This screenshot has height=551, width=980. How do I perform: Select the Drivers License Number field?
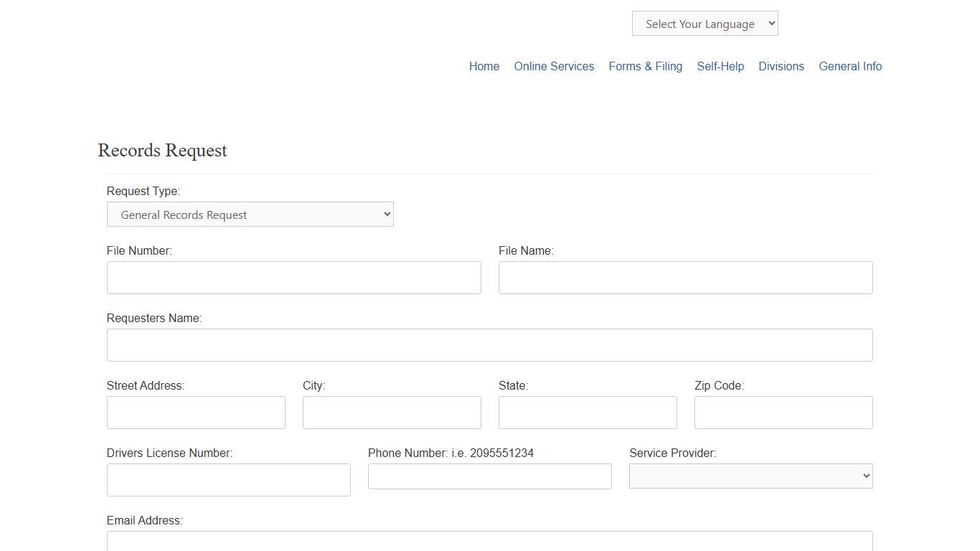coord(228,480)
